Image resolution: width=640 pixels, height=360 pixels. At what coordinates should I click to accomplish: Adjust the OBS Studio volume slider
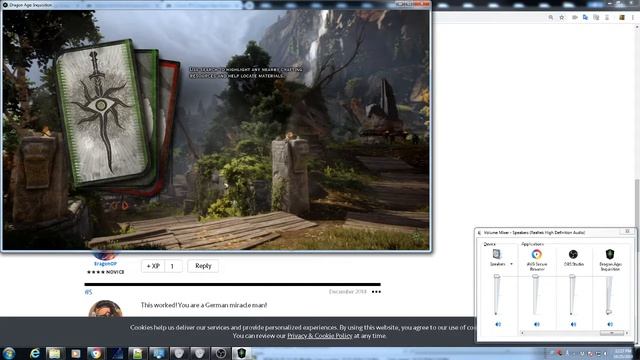(x=572, y=277)
